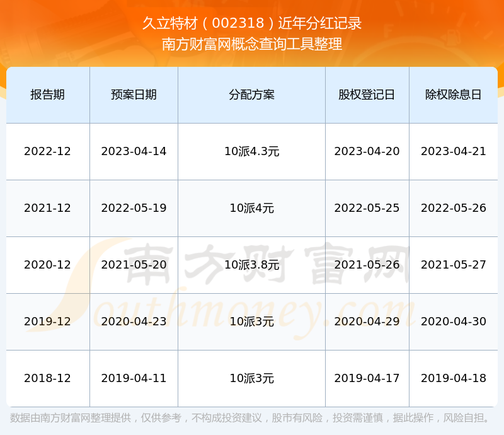Click record date 2020-04-29
Image resolution: width=504 pixels, height=435 pixels.
point(367,322)
